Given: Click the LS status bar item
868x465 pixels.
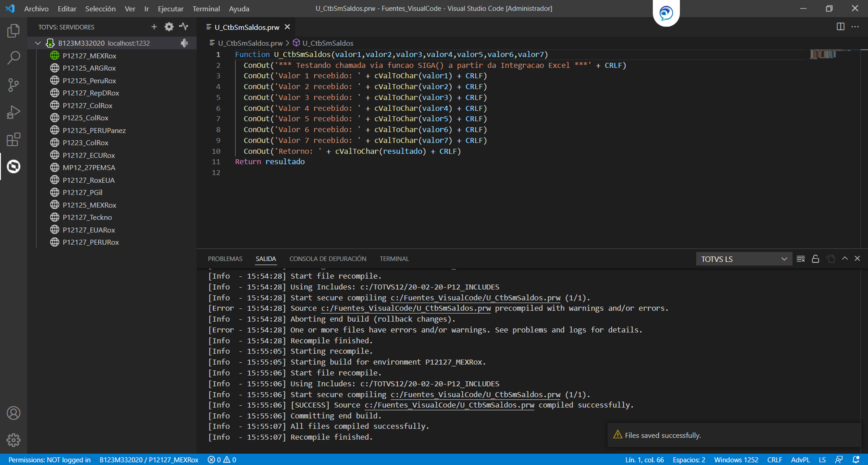Looking at the screenshot, I should tap(822, 459).
